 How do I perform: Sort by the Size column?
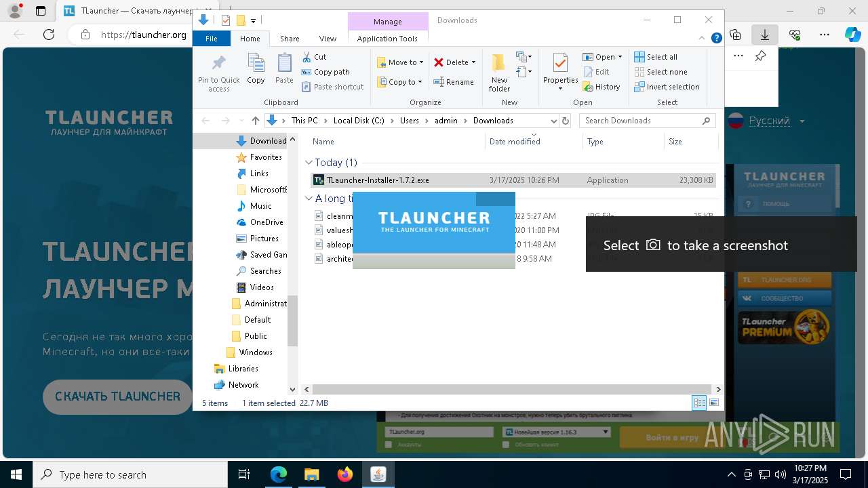(690, 142)
